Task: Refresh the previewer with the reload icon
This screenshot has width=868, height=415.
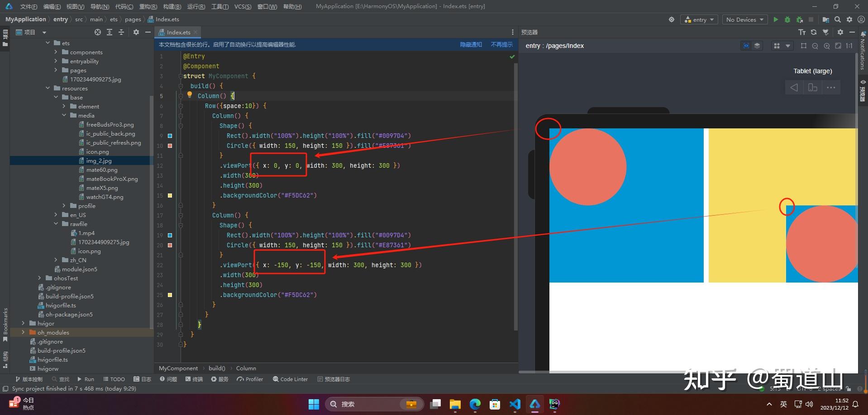Action: pyautogui.click(x=814, y=32)
